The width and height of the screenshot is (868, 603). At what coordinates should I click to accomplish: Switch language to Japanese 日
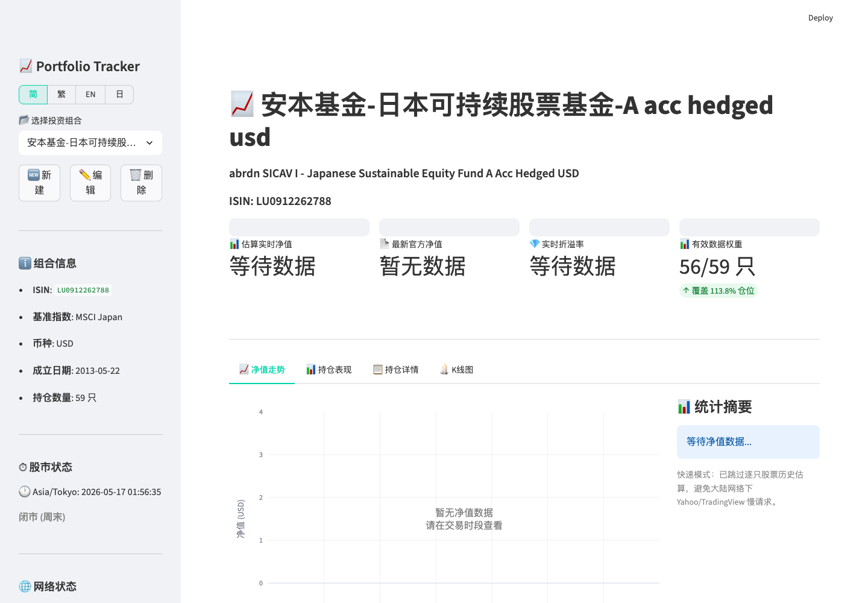[119, 95]
